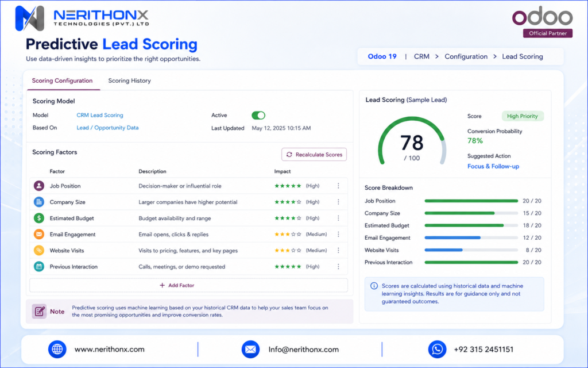
Task: Click the Job Position factor icon
Action: [39, 186]
